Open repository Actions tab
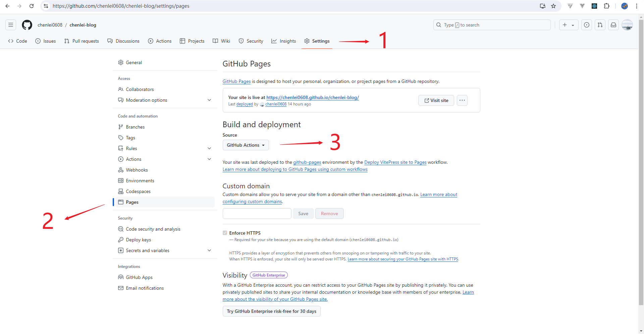Image resolution: width=644 pixels, height=334 pixels. [160, 41]
